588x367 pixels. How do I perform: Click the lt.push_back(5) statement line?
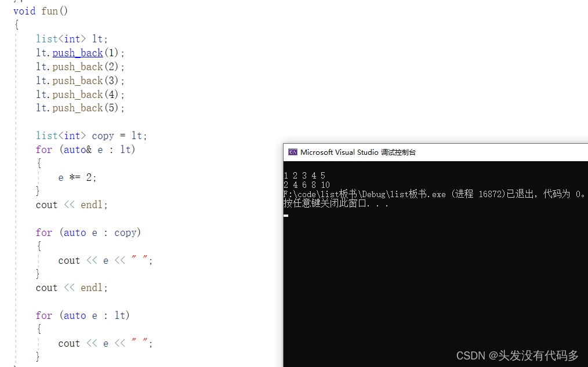tap(81, 108)
